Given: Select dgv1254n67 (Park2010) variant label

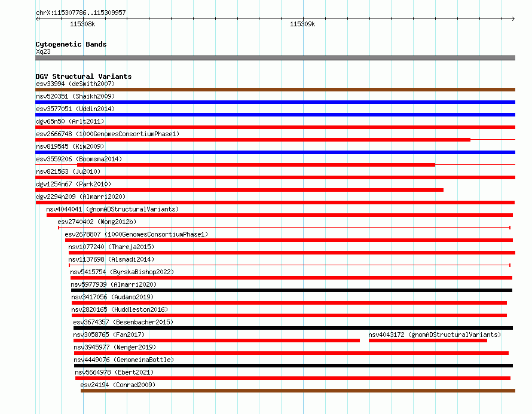Looking at the screenshot, I should (x=74, y=184).
